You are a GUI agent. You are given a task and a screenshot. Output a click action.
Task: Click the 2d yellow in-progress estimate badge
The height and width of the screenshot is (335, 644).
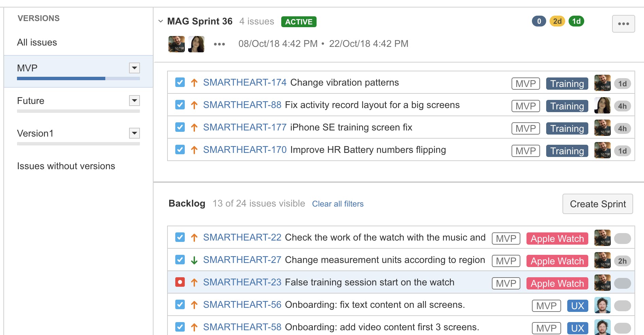coord(557,21)
